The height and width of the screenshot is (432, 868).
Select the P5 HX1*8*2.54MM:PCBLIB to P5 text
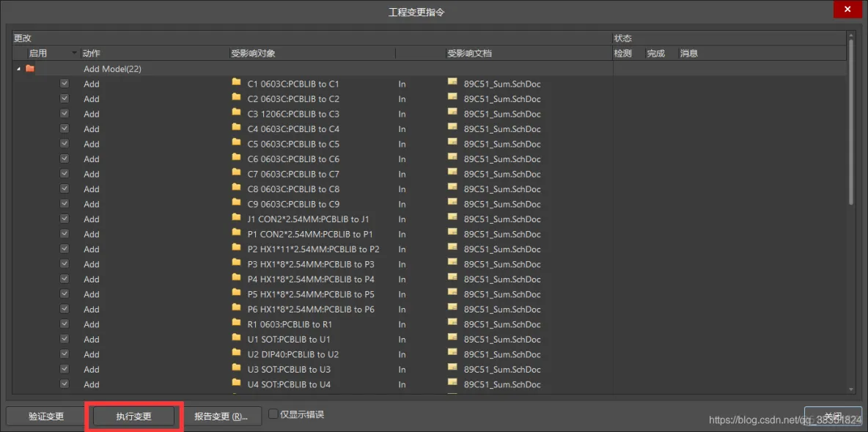(311, 293)
